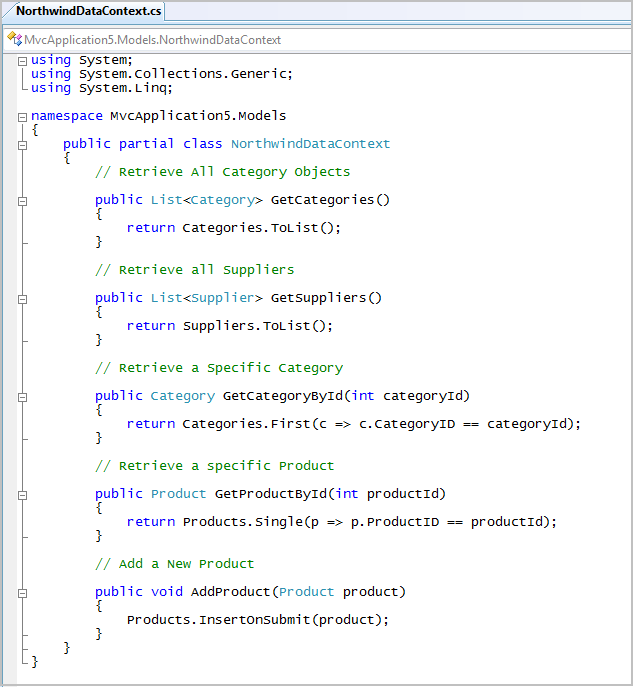Click the 'GetProductById' method name
Image resolution: width=633 pixels, height=687 pixels.
coord(271,494)
